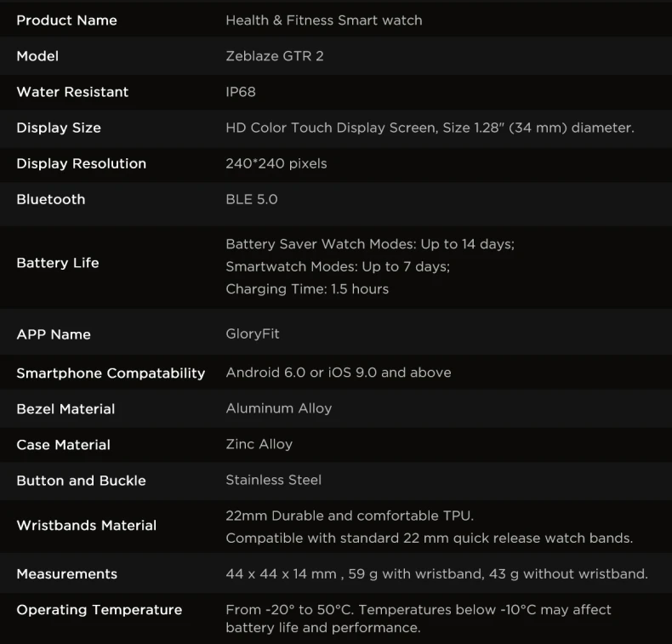Viewport: 672px width, 644px height.
Task: Select the 'GloryFit' value
Action: click(x=253, y=333)
